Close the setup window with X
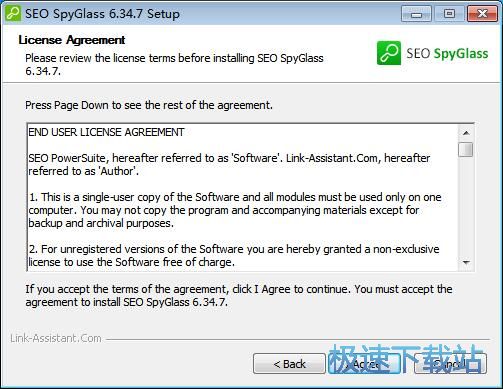Image resolution: width=503 pixels, height=389 pixels. pos(482,14)
